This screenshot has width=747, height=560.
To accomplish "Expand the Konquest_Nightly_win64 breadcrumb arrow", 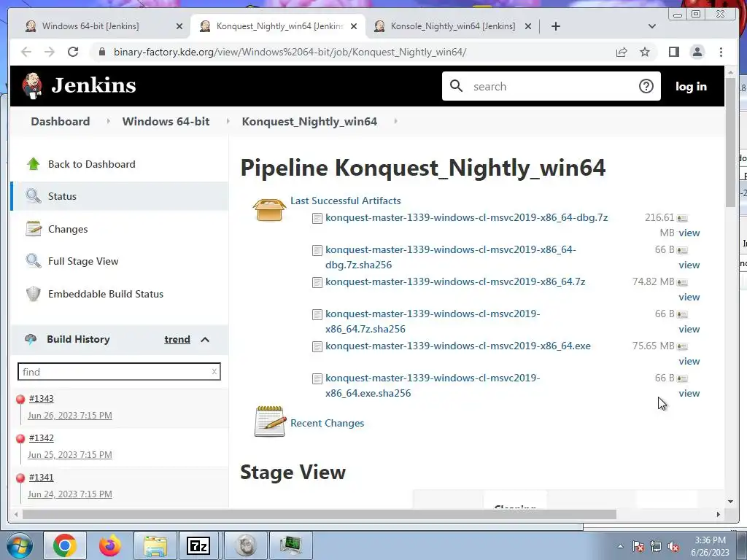I will point(395,122).
